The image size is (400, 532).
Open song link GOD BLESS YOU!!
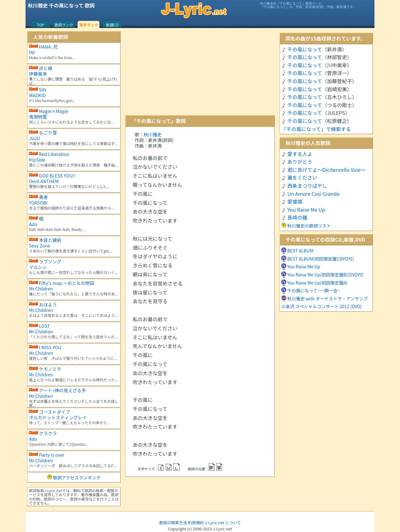57,176
